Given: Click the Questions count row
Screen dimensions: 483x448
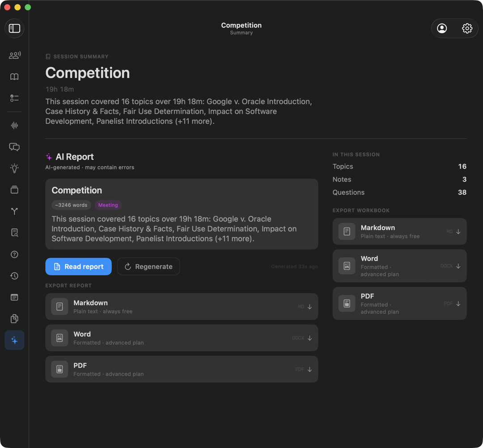Looking at the screenshot, I should [399, 192].
